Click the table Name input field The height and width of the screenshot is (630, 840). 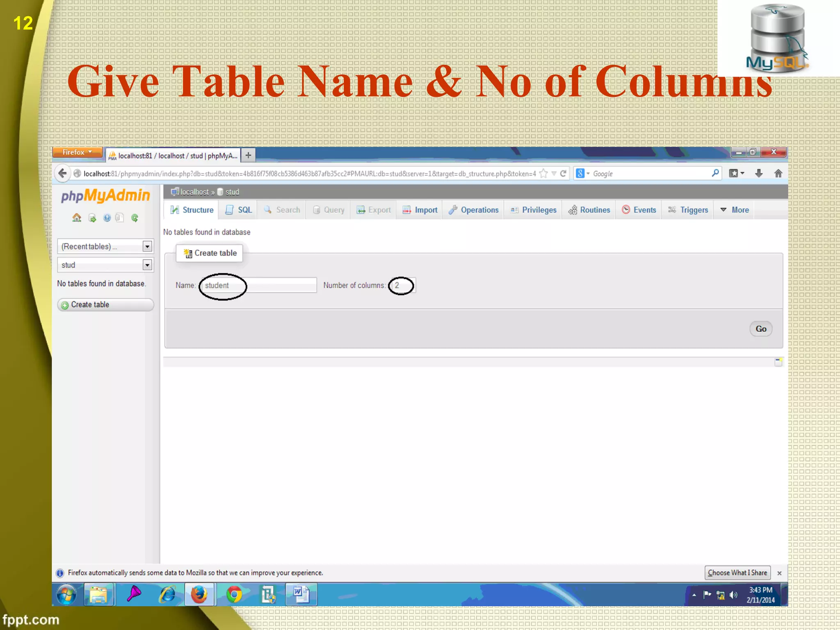point(259,285)
